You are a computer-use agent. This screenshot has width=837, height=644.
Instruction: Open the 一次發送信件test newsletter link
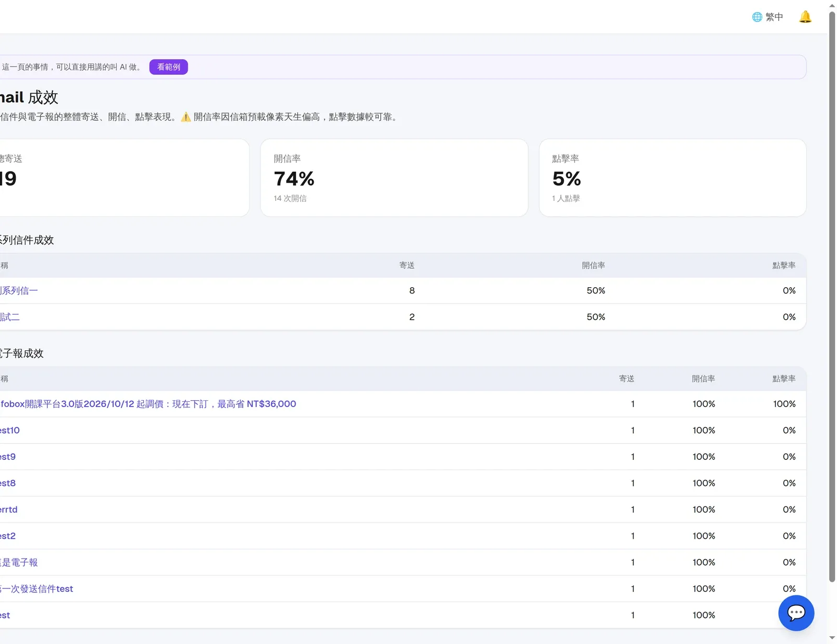37,589
